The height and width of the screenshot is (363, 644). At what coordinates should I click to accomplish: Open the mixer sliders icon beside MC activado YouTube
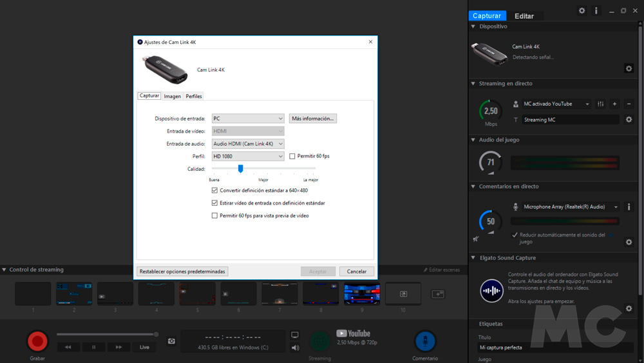click(600, 104)
